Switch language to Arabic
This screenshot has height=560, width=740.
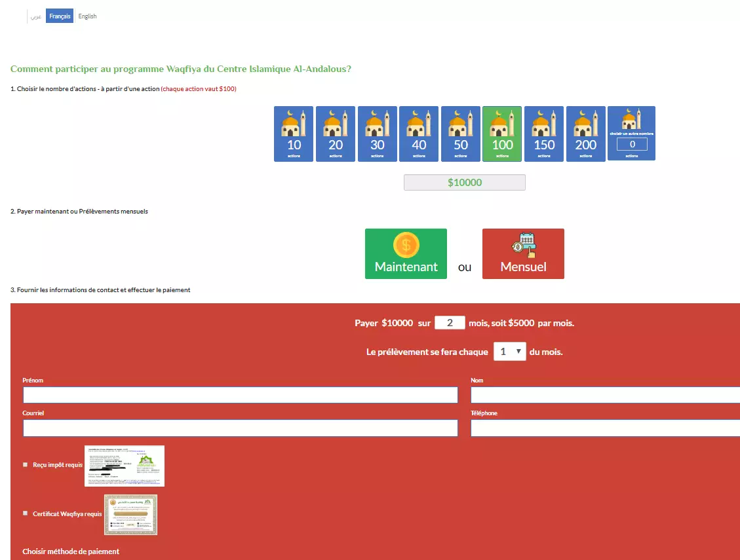[36, 16]
